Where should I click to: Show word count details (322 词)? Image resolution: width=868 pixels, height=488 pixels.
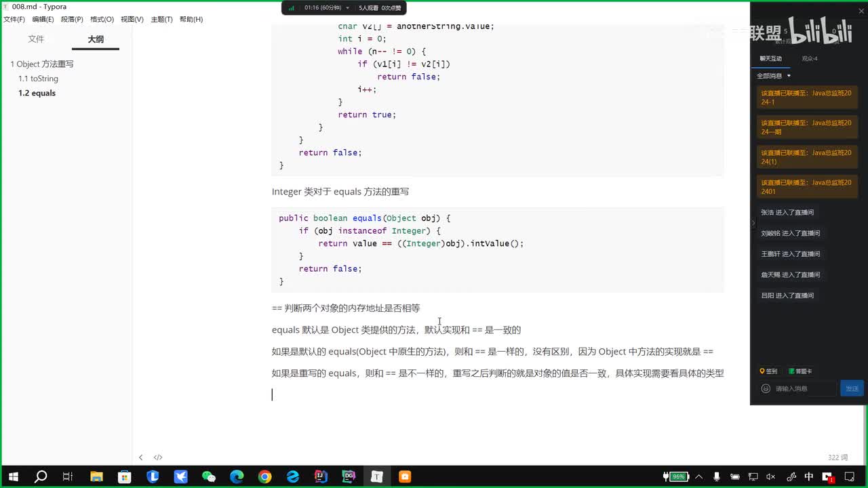click(837, 457)
